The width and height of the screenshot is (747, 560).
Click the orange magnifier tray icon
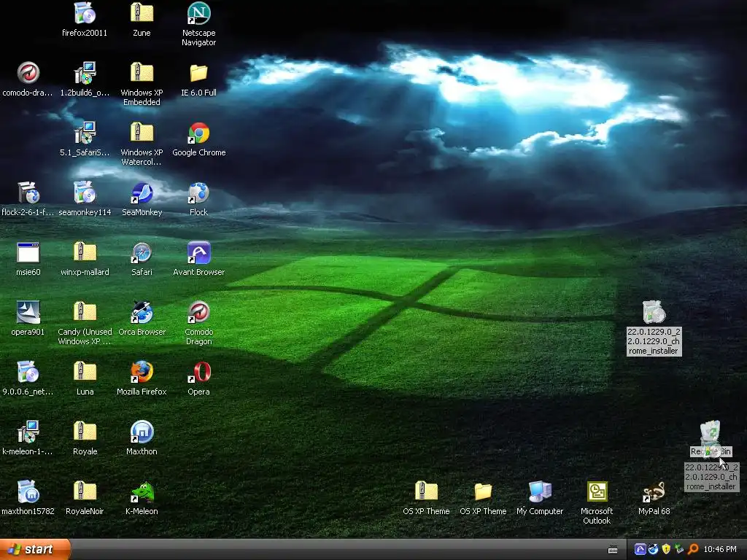click(x=693, y=550)
